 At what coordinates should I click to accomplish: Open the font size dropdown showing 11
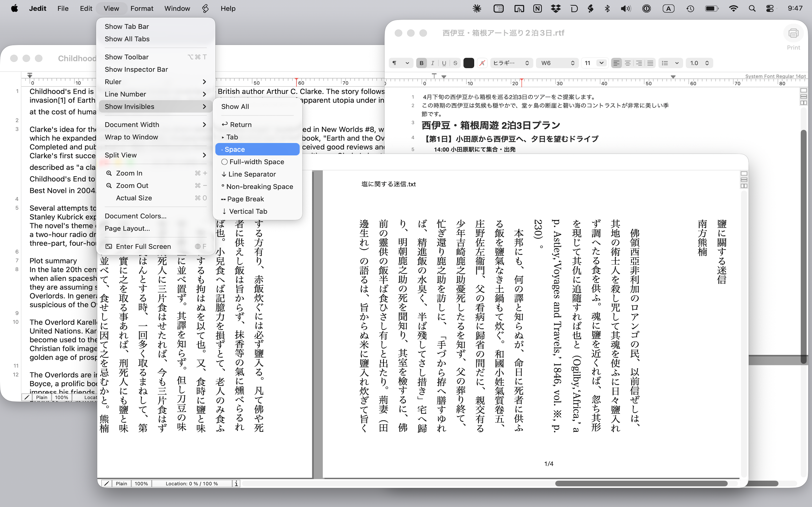(x=595, y=63)
